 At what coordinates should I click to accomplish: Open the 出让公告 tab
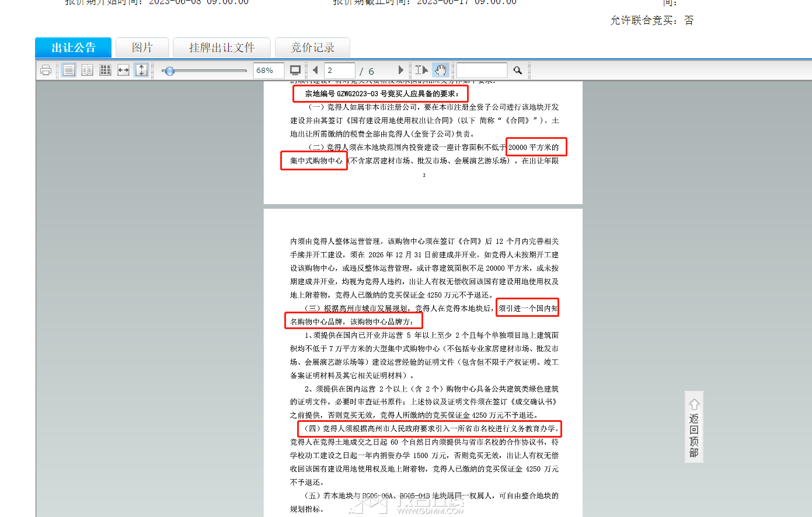[x=73, y=47]
